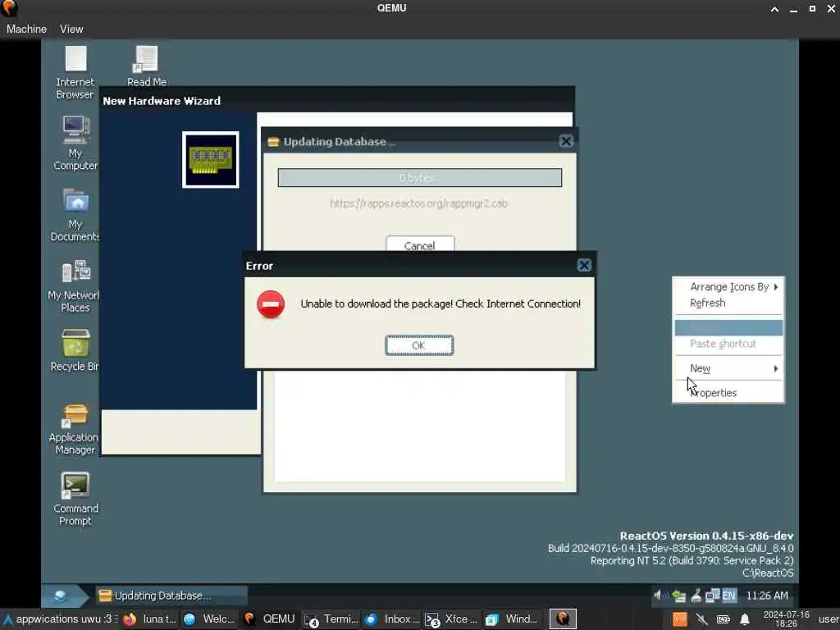Click the hardware chip image in the wizard
The image size is (840, 630).
(x=211, y=160)
